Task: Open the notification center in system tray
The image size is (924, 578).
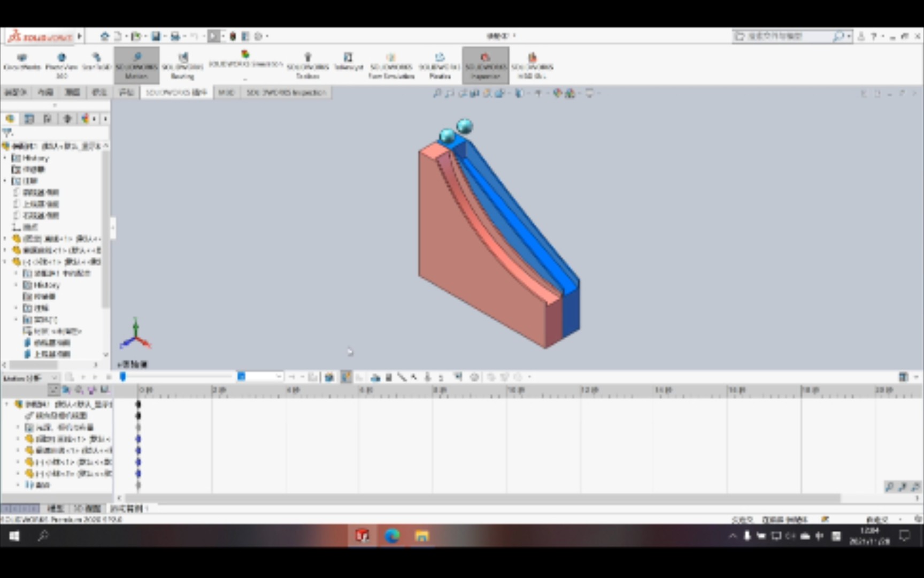Action: coord(905,536)
